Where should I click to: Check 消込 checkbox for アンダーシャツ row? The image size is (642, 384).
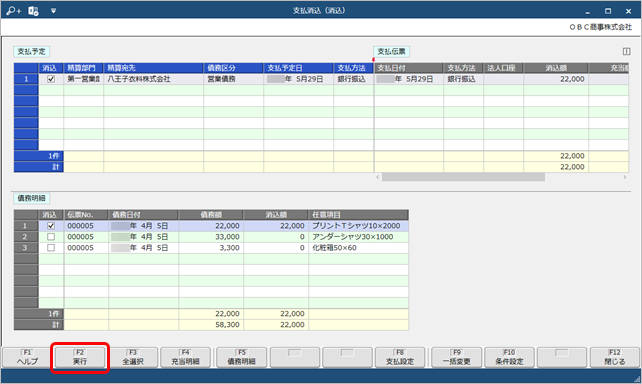pos(51,237)
